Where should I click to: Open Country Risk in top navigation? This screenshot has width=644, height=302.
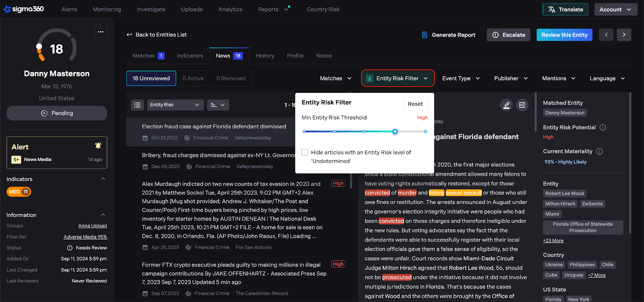point(323,10)
